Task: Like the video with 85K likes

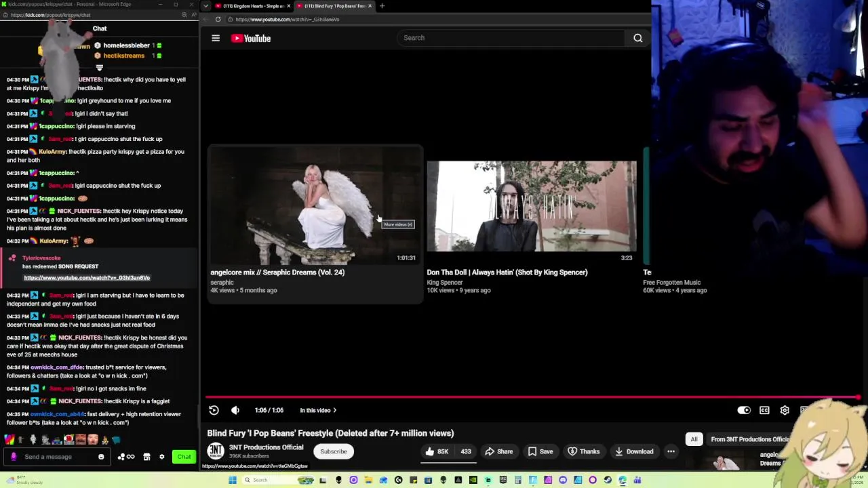Action: (x=437, y=451)
